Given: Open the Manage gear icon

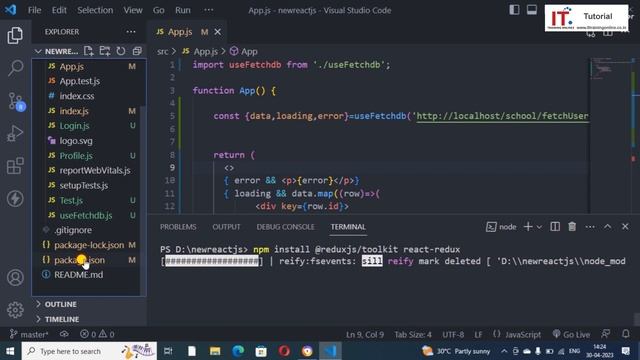Looking at the screenshot, I should click(x=15, y=310).
